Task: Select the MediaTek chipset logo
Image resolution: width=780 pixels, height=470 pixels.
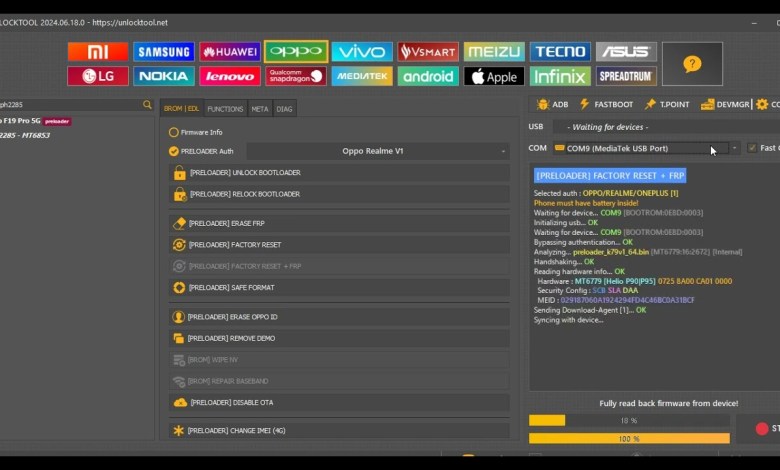Action: 362,76
